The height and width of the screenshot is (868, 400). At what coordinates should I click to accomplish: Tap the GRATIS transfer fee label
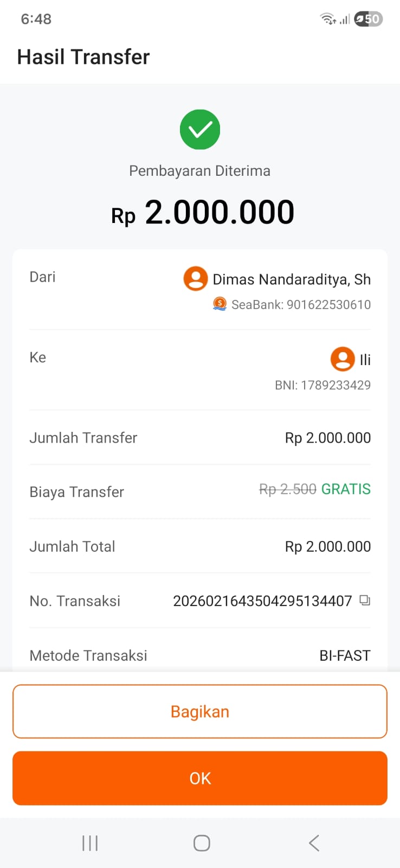pos(346,489)
